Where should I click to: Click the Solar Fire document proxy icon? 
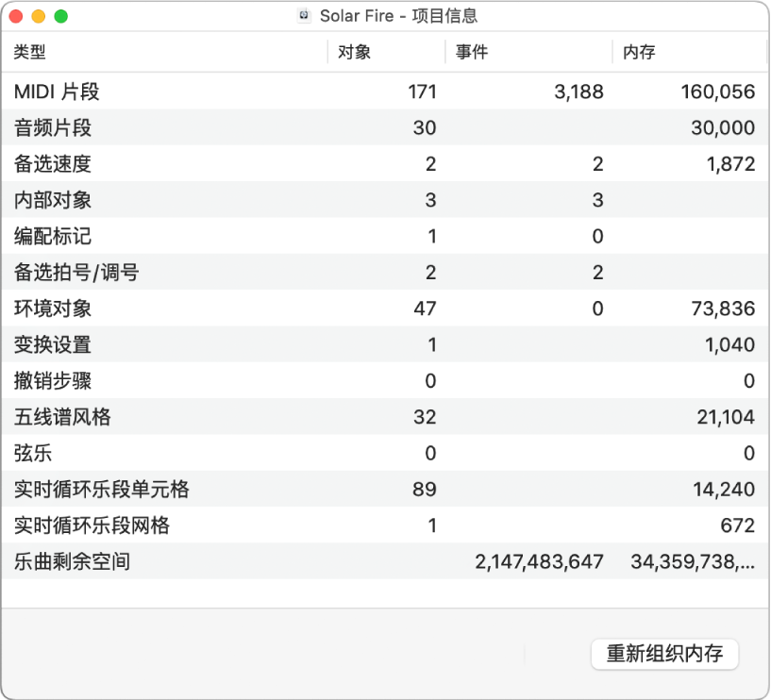pos(304,15)
